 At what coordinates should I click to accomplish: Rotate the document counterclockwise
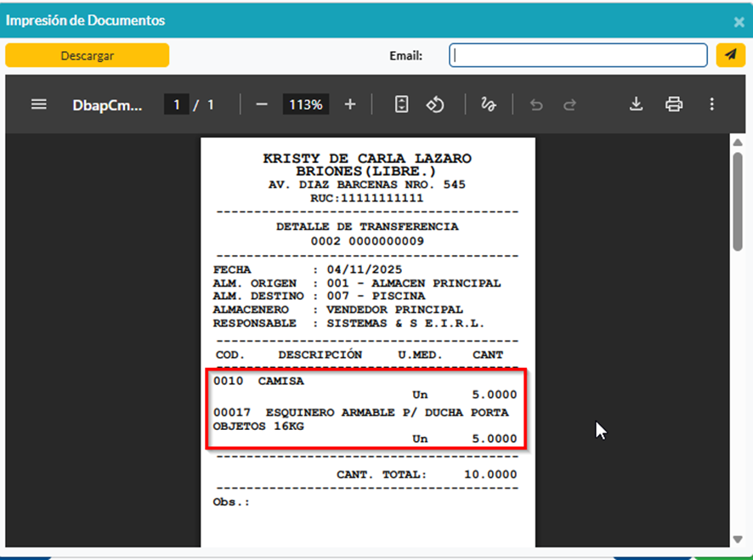pyautogui.click(x=435, y=105)
